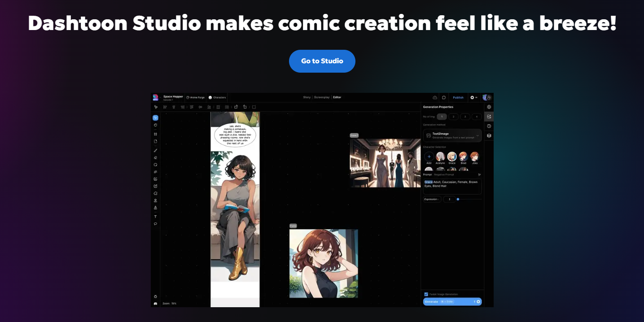Click the dashed selection box icon in the top toolbar
The width and height of the screenshot is (644, 322).
coord(254,107)
